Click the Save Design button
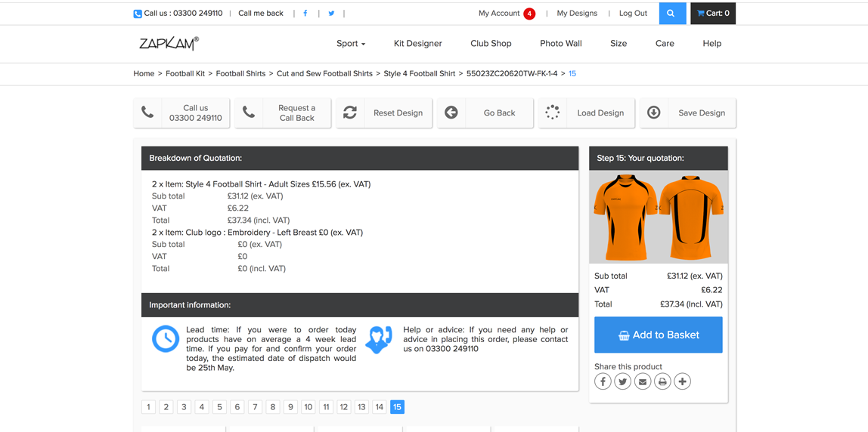 [x=688, y=113]
